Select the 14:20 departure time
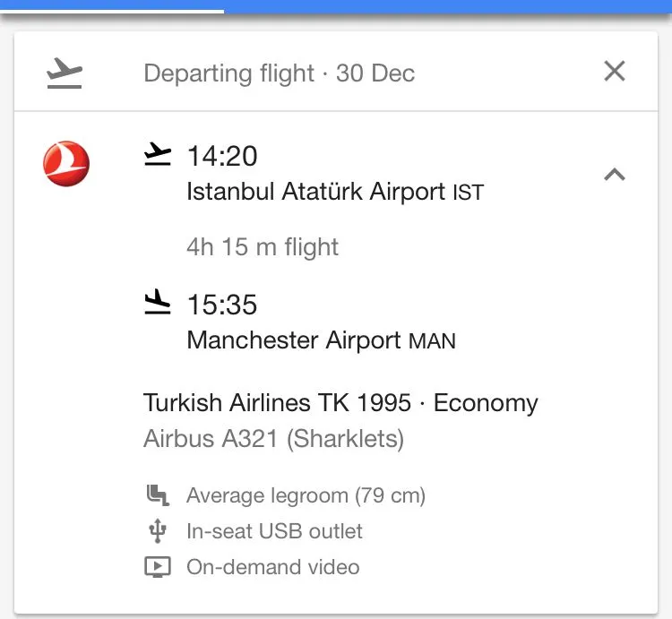 click(222, 156)
